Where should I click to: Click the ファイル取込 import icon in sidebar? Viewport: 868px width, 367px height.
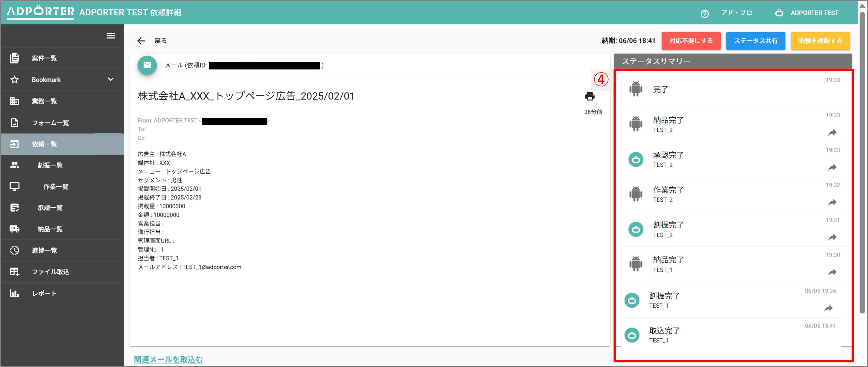[14, 272]
